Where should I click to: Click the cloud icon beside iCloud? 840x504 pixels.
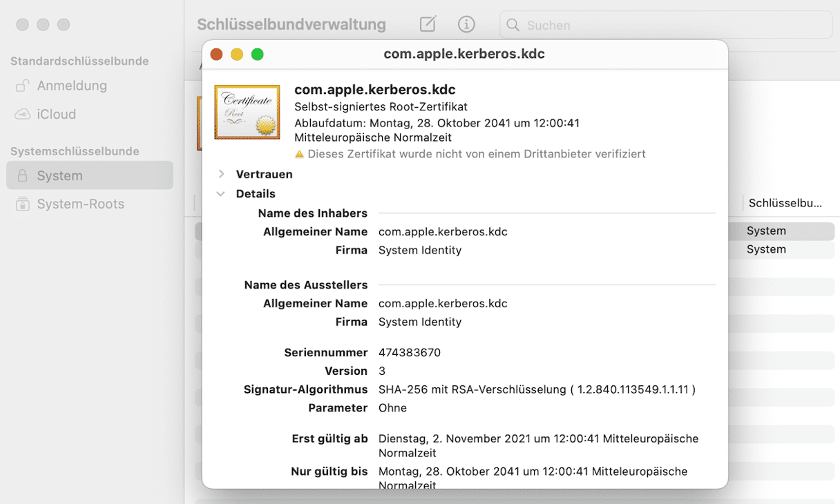tap(22, 115)
